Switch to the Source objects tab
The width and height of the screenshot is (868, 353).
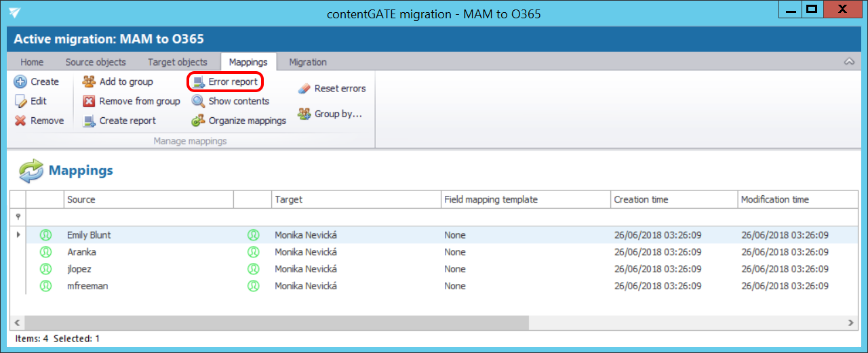click(96, 62)
